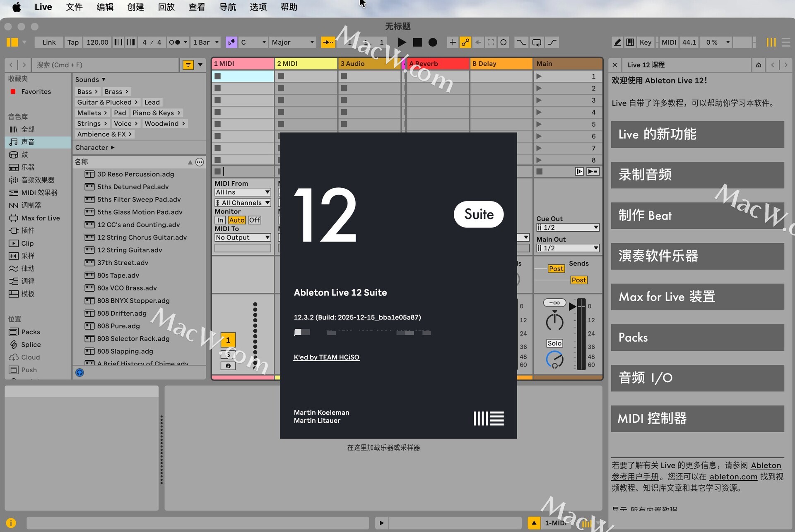The width and height of the screenshot is (795, 532).
Task: Click the ableton.com link
Action: tap(733, 477)
